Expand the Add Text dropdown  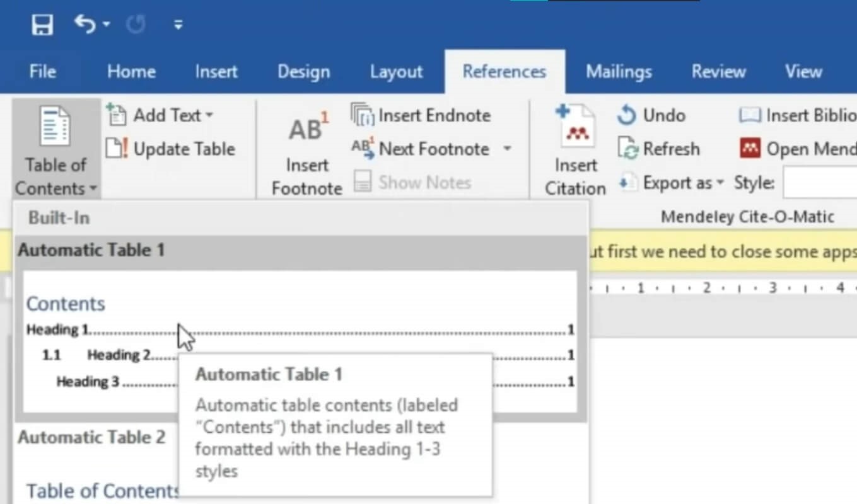coord(209,115)
